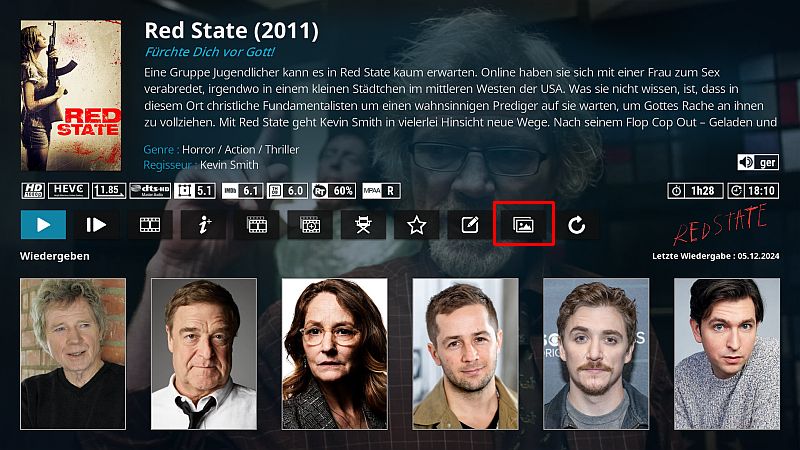
Task: Click the star favourite icon
Action: 417,224
